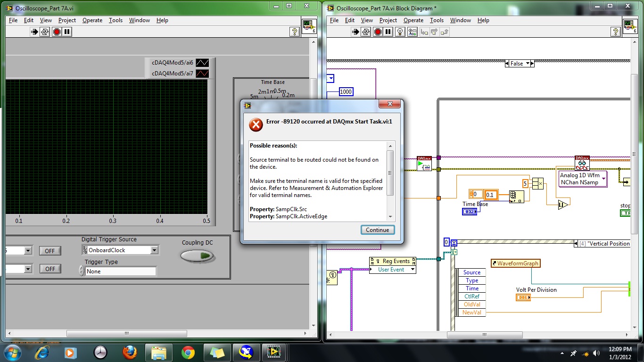Click the VI icon pane in front panel
The width and height of the screenshot is (644, 362).
click(x=309, y=26)
